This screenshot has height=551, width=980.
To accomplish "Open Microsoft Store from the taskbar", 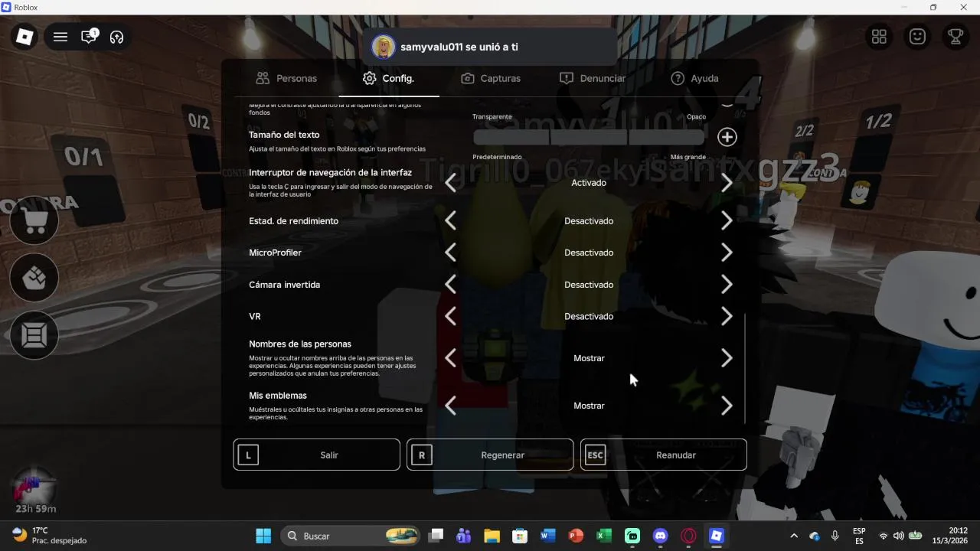I will point(519,536).
